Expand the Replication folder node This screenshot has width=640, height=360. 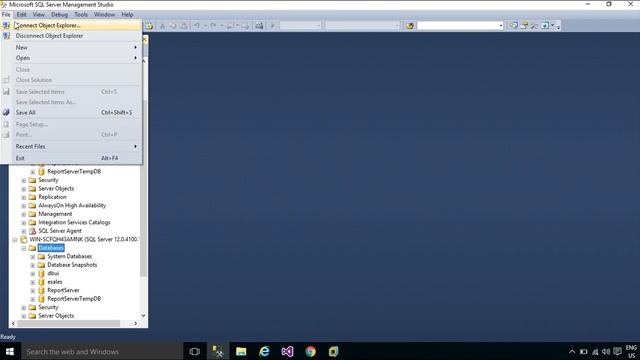click(24, 198)
